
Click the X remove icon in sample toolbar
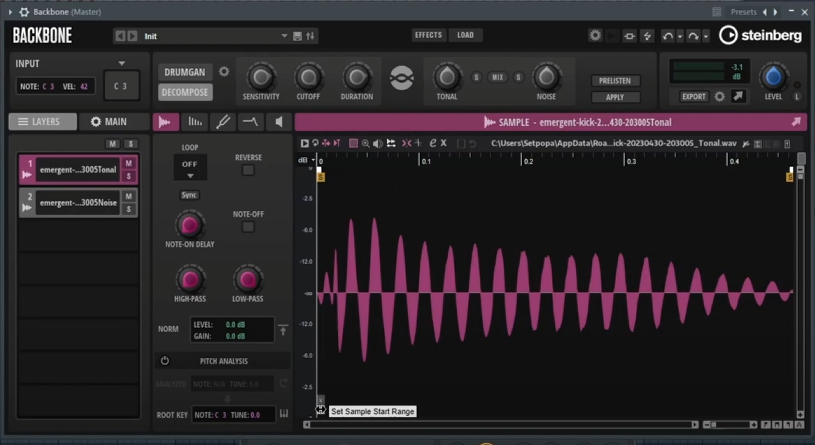[x=444, y=143]
